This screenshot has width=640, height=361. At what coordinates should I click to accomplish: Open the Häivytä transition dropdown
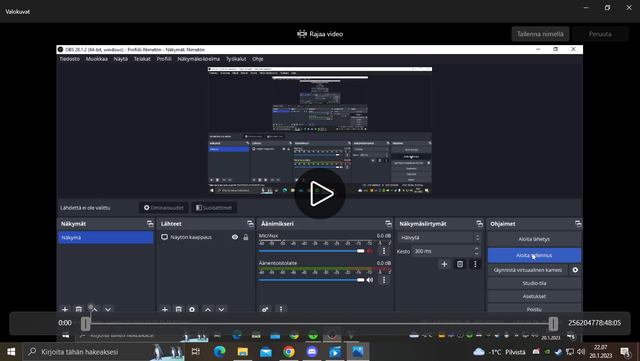(x=439, y=237)
